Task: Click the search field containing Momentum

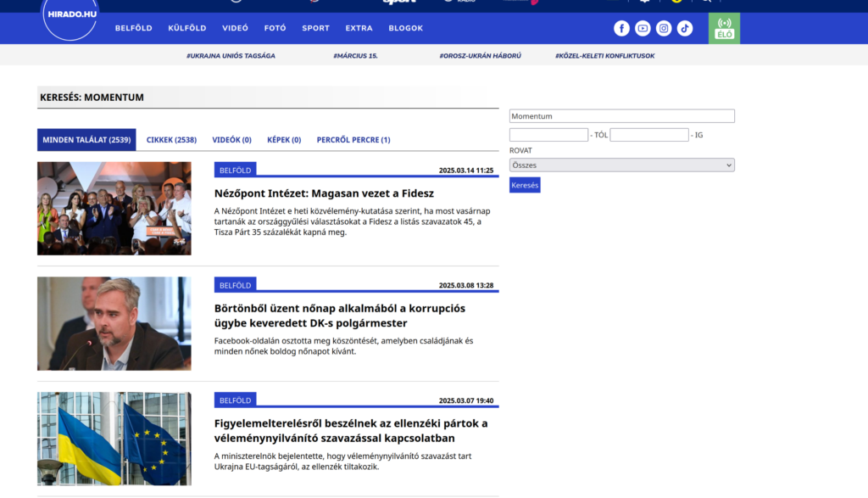Action: pos(621,116)
